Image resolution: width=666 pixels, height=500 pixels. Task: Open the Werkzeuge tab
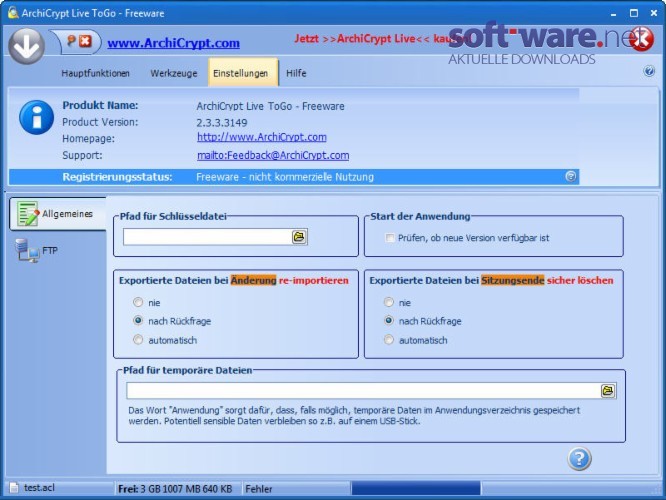(174, 73)
